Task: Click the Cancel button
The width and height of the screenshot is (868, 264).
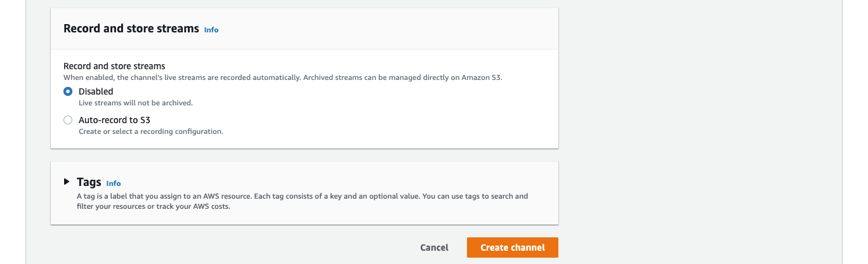Action: [x=434, y=247]
